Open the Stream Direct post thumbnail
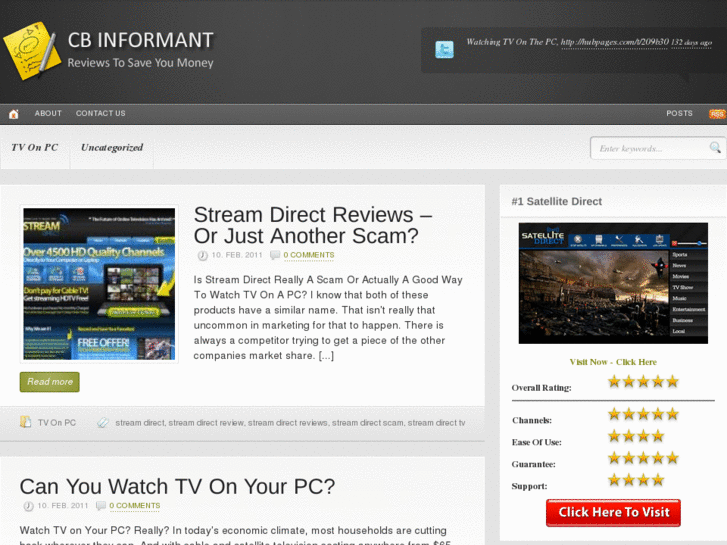Screen dimensions: 727x545 click(x=99, y=284)
